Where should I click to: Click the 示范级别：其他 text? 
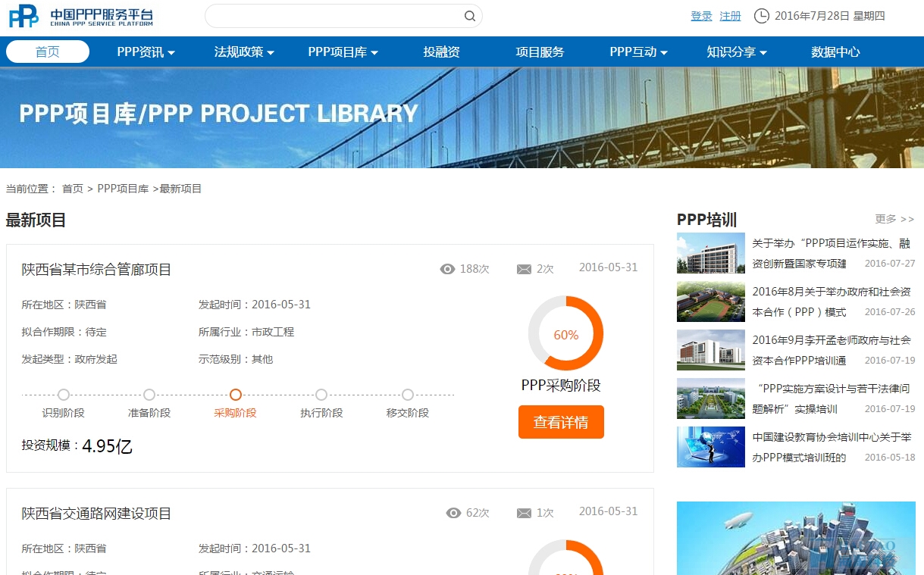(236, 359)
